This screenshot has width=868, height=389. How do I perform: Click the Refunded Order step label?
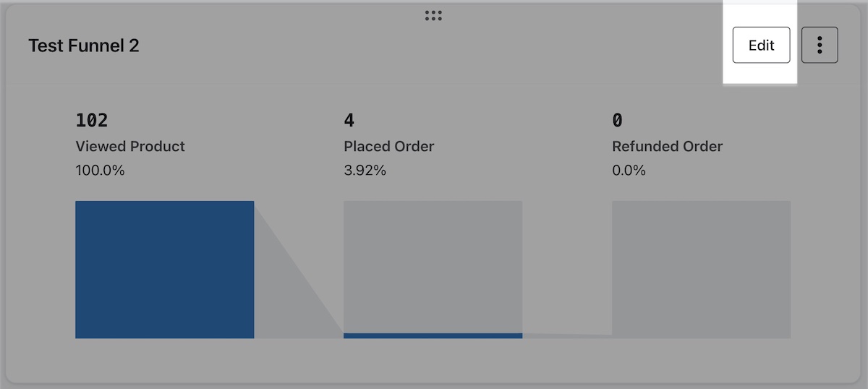pyautogui.click(x=667, y=146)
